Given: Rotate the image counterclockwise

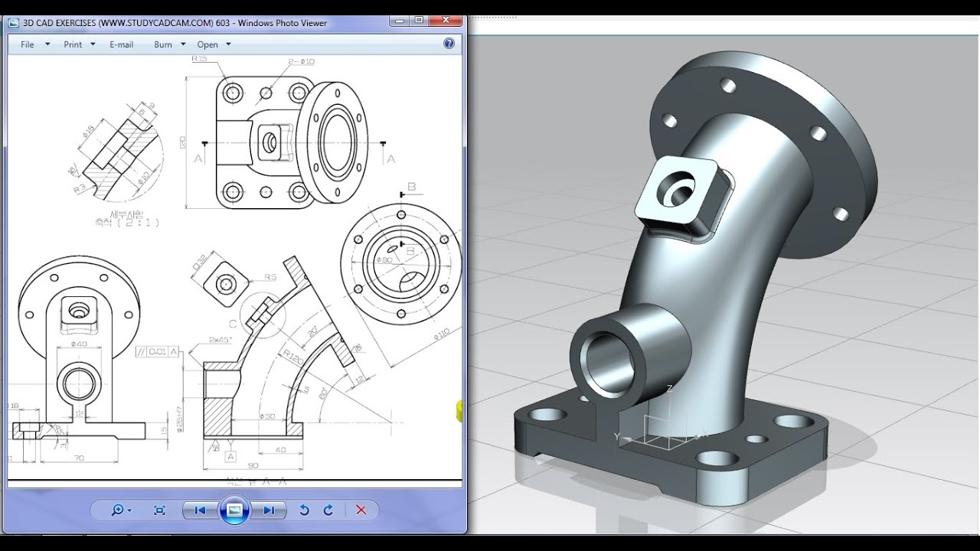Looking at the screenshot, I should tap(305, 510).
